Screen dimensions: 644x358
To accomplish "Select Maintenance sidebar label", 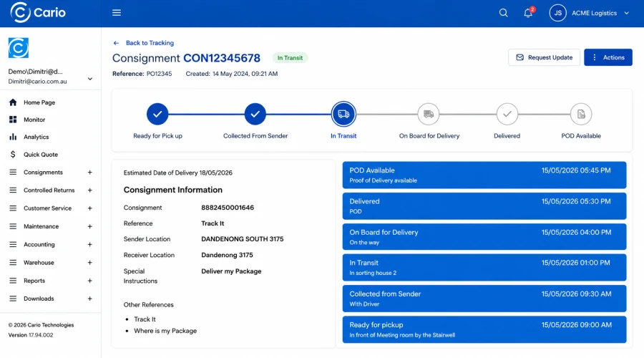I will (x=41, y=226).
